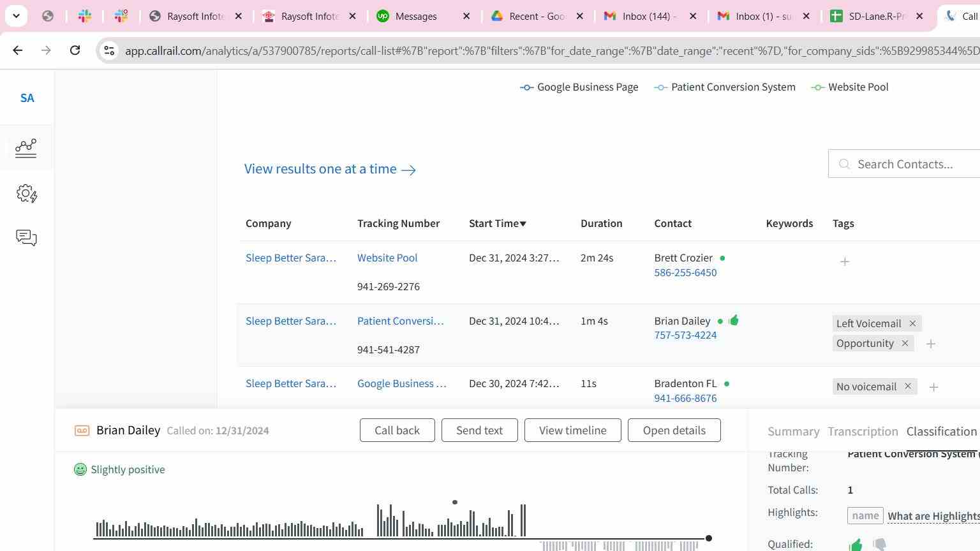Screen dimensions: 980x551
Task: Click the Send text button
Action: point(479,430)
